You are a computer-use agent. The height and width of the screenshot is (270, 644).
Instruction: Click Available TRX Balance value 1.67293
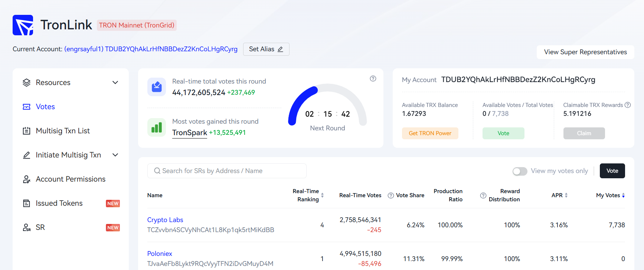coord(414,114)
